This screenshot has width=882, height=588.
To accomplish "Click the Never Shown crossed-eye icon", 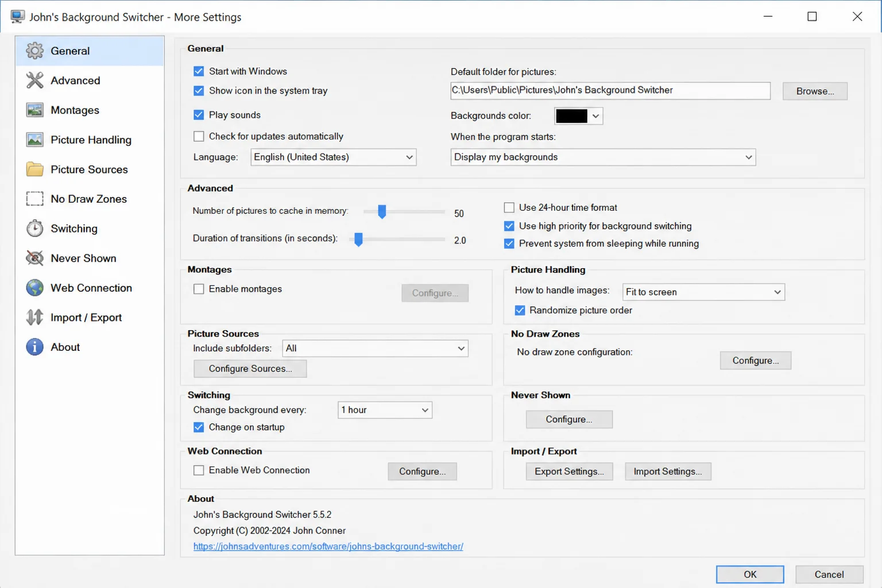I will pos(34,258).
